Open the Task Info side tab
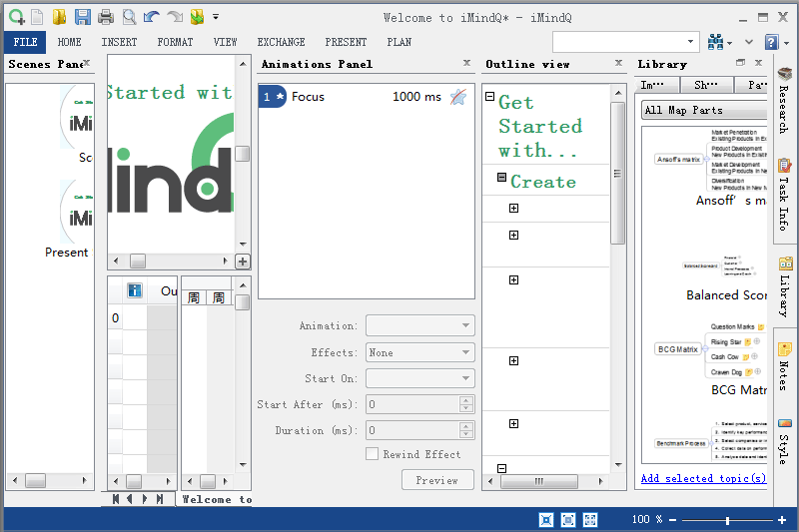 785,195
